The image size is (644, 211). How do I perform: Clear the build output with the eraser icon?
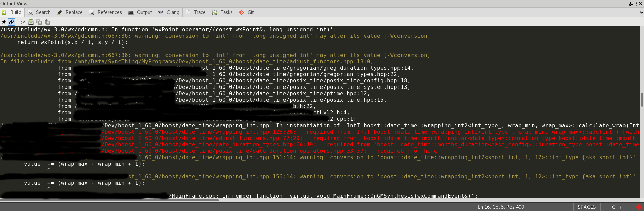pos(23,22)
